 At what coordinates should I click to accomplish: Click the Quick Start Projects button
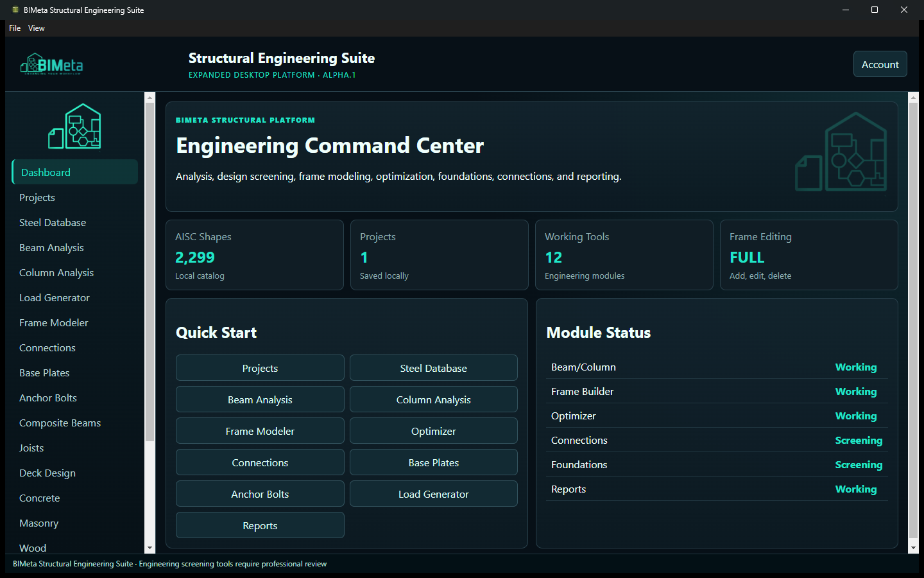tap(260, 368)
